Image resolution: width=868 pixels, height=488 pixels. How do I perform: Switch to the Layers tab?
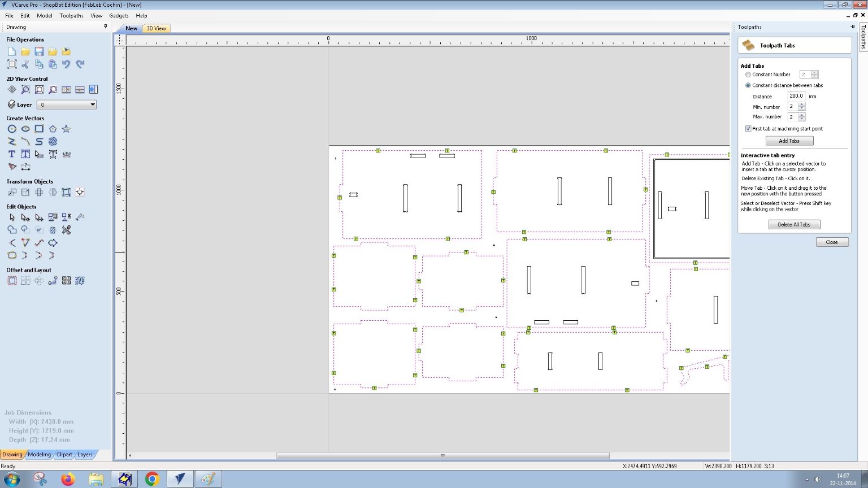pos(85,454)
